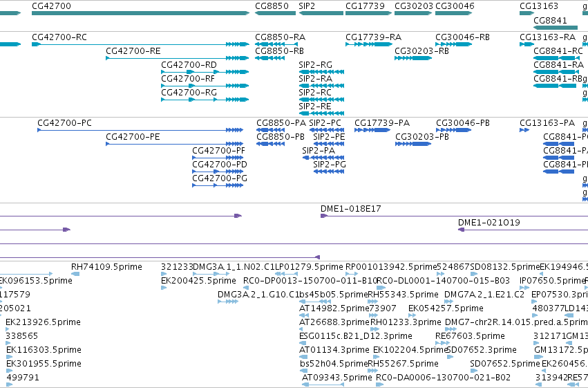Click transcript CG42700-RF label

coord(188,79)
